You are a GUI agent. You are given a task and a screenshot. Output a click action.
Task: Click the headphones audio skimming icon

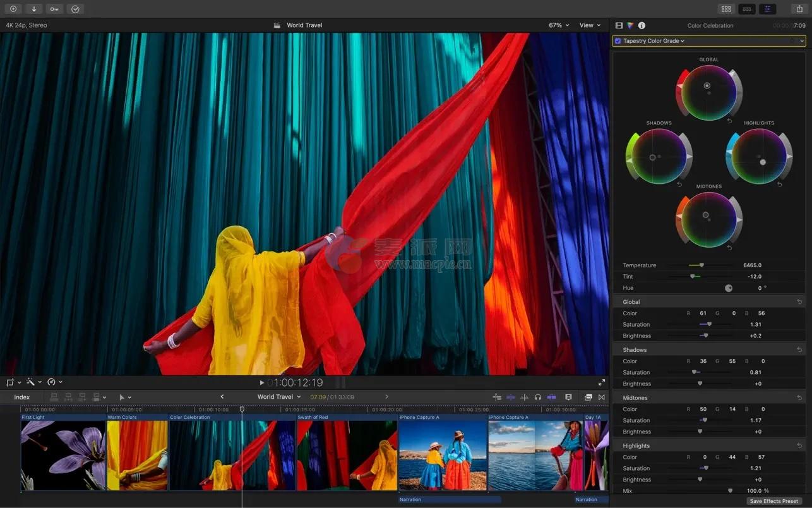(537, 397)
